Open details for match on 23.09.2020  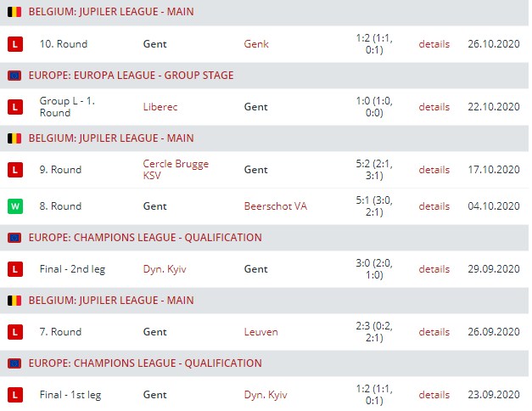[434, 395]
